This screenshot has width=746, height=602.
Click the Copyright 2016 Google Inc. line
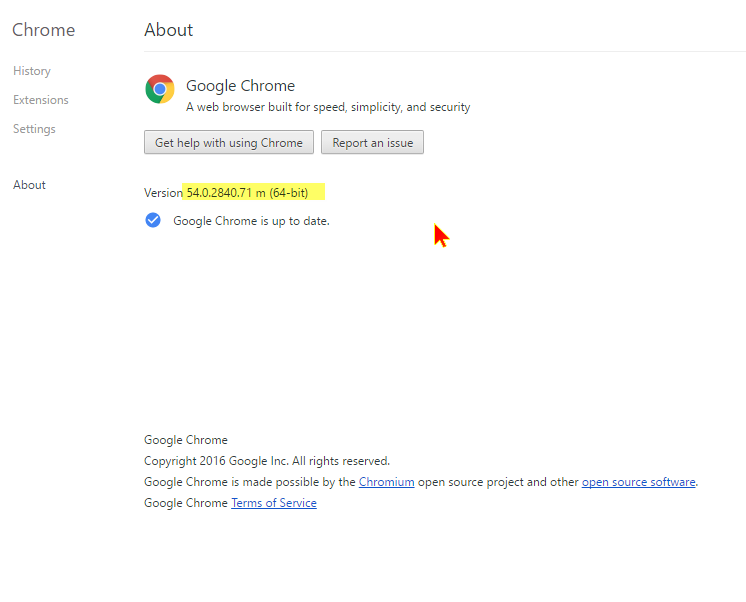click(267, 461)
